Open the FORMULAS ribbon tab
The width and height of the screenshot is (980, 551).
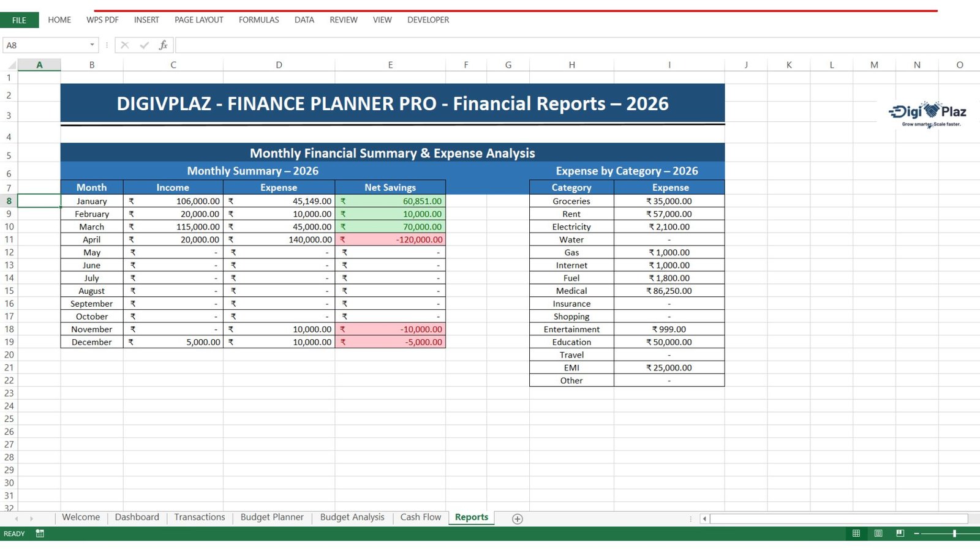pyautogui.click(x=259, y=20)
